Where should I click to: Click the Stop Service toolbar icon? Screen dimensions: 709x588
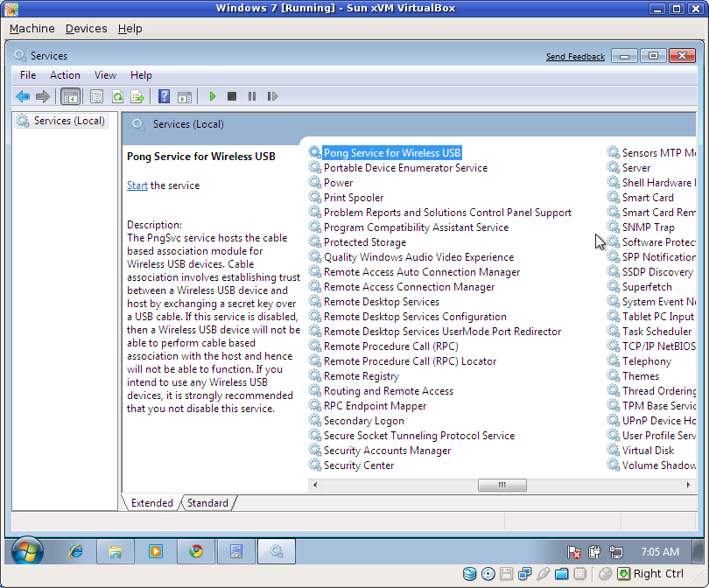(x=232, y=96)
